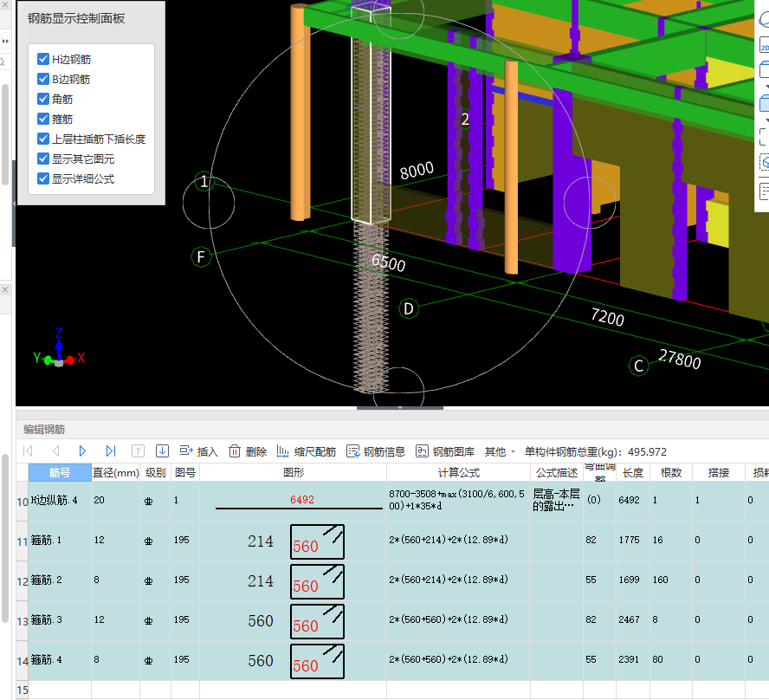The image size is (769, 700).
Task: Click the formula cell of H边纵筋.4
Action: pyautogui.click(x=459, y=501)
